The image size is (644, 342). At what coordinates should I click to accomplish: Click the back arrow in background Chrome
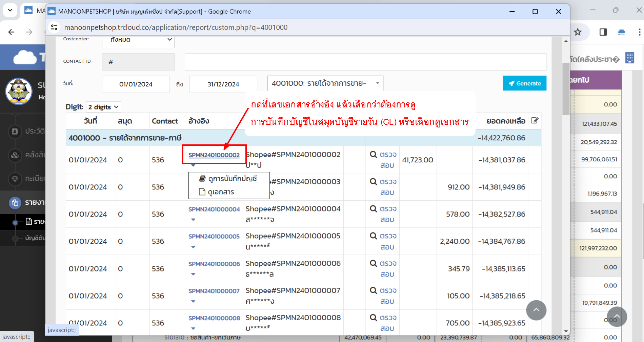(11, 32)
